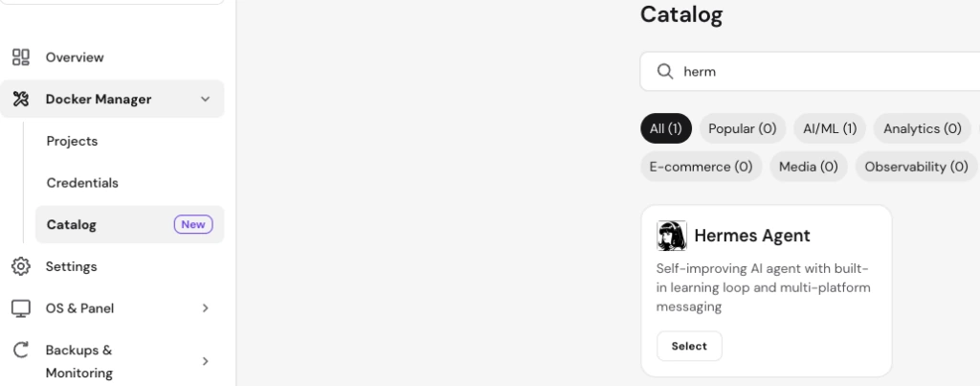Open the Projects submenu item

click(x=72, y=142)
